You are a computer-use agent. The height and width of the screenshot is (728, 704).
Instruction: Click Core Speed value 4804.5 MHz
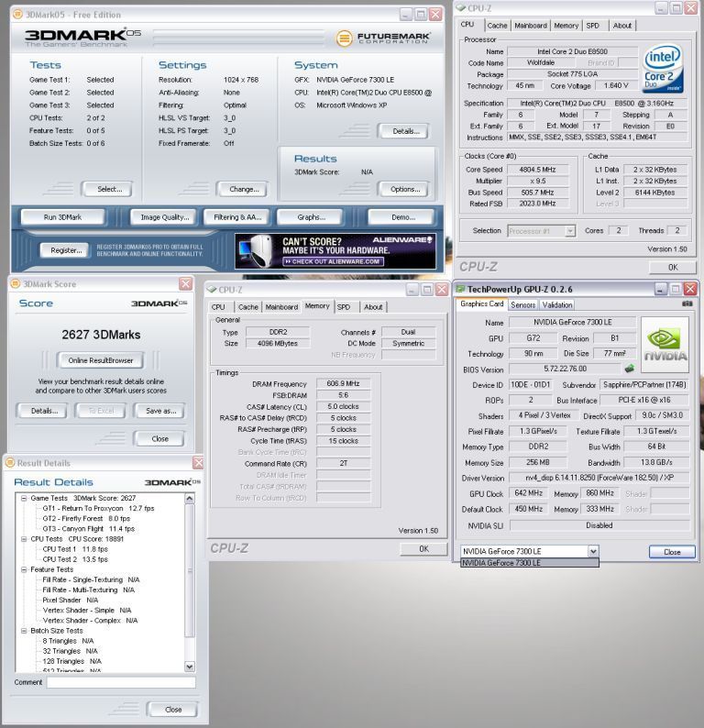[x=537, y=170]
